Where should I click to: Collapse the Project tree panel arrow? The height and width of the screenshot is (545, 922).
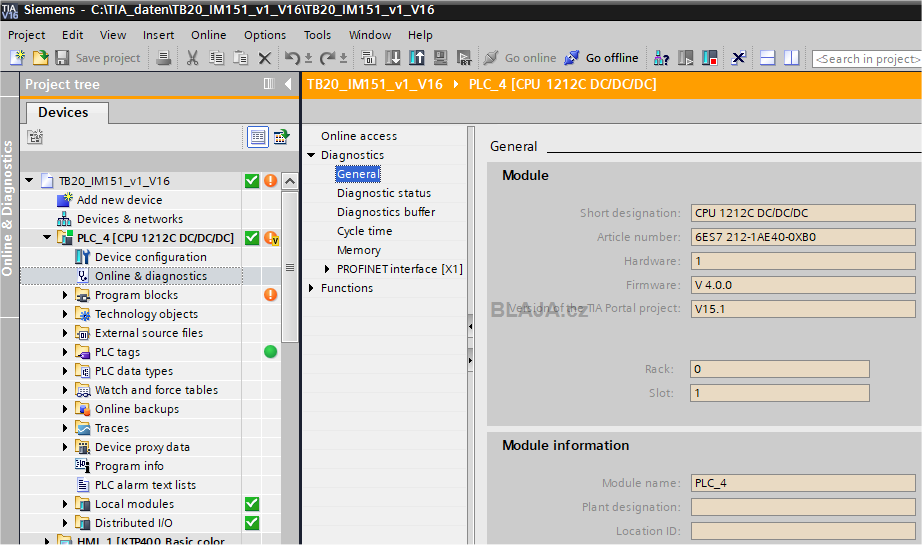(x=288, y=84)
